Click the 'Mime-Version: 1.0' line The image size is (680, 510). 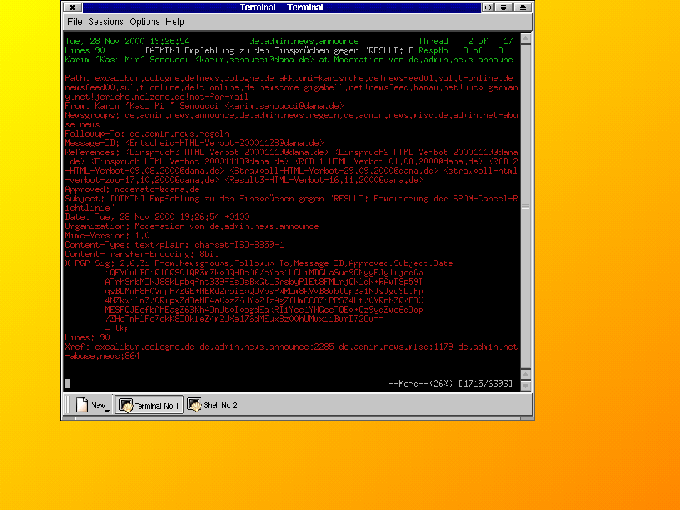[107, 235]
